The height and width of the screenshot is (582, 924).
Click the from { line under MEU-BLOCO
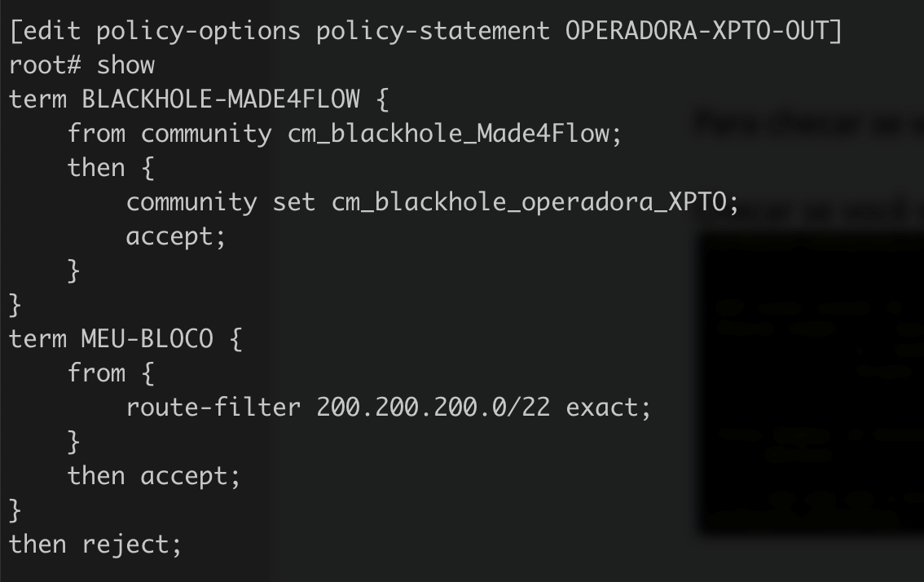(110, 373)
